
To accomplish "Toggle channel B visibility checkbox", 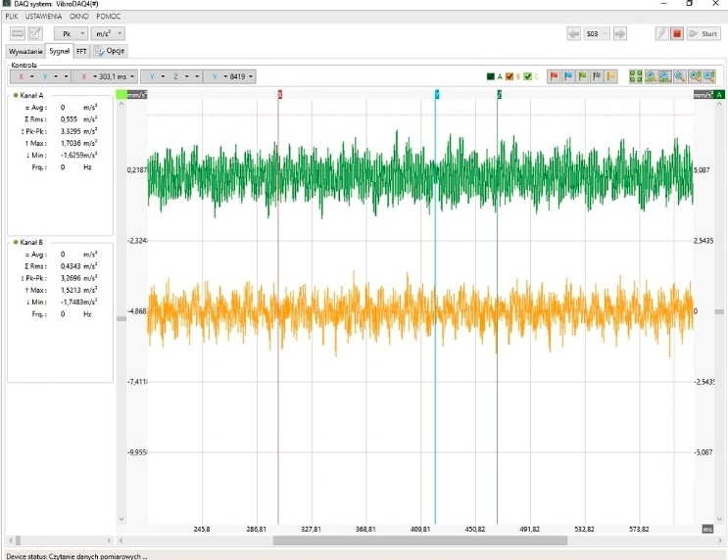I will tap(510, 76).
